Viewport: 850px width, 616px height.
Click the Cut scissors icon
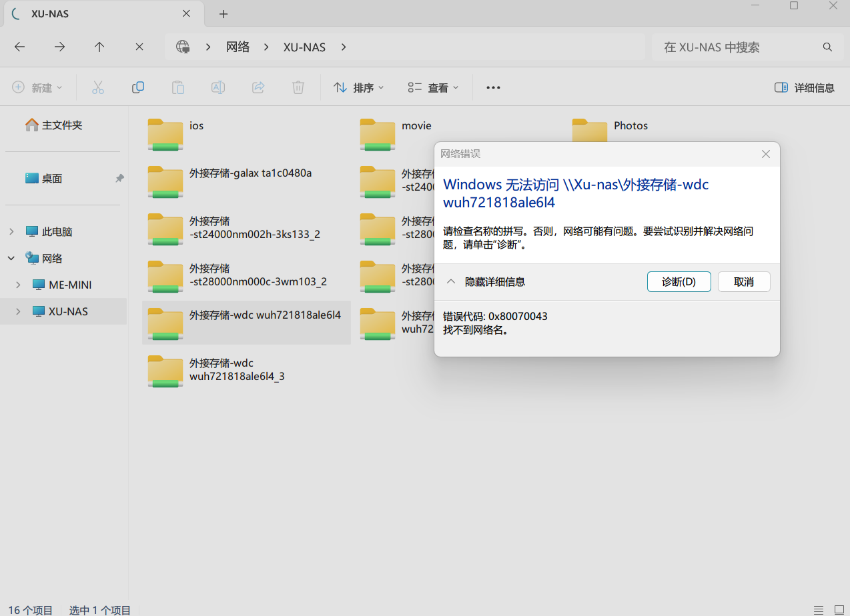[x=98, y=87]
